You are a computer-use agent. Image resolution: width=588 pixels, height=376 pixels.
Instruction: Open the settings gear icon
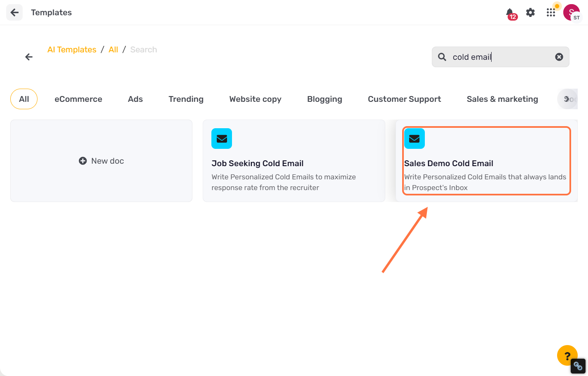point(530,12)
